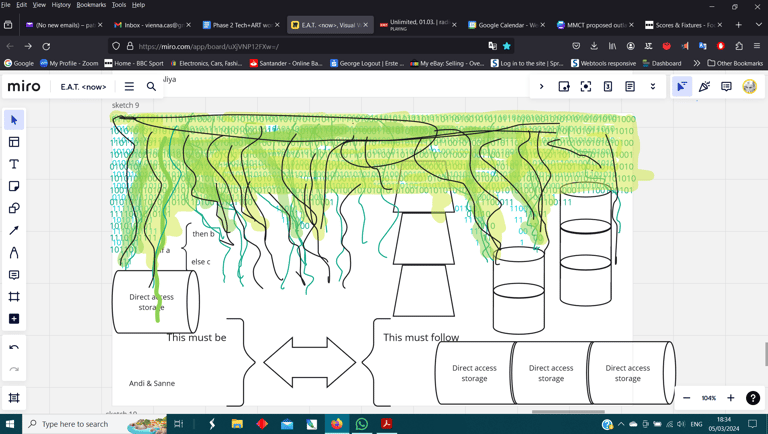Go to Miro home logo
The height and width of the screenshot is (434, 768).
point(24,87)
